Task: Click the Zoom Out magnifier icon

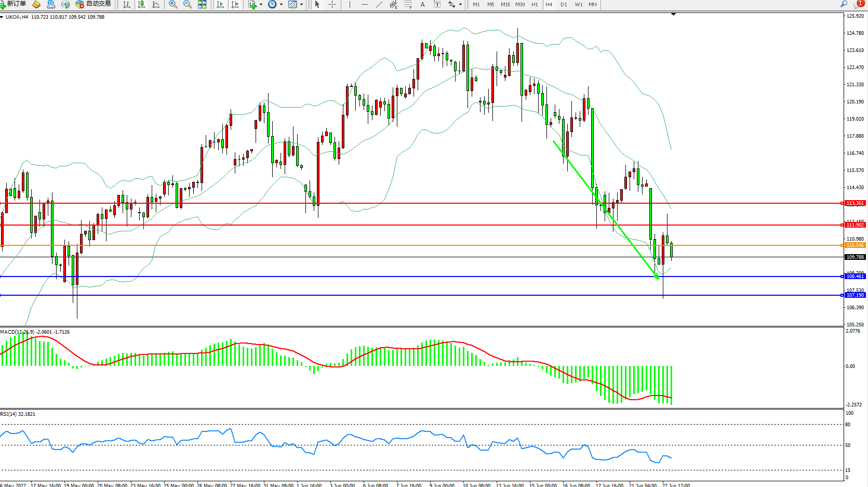Action: (188, 4)
